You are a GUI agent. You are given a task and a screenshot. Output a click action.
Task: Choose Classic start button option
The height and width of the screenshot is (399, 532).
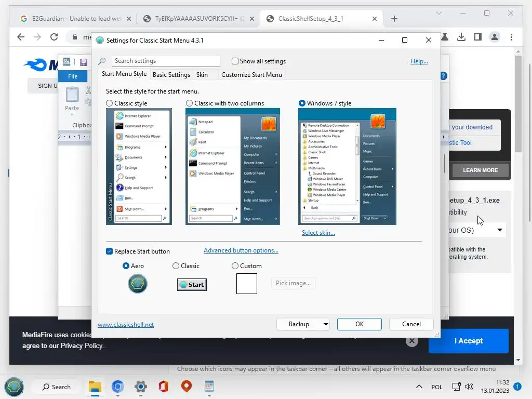click(x=176, y=265)
